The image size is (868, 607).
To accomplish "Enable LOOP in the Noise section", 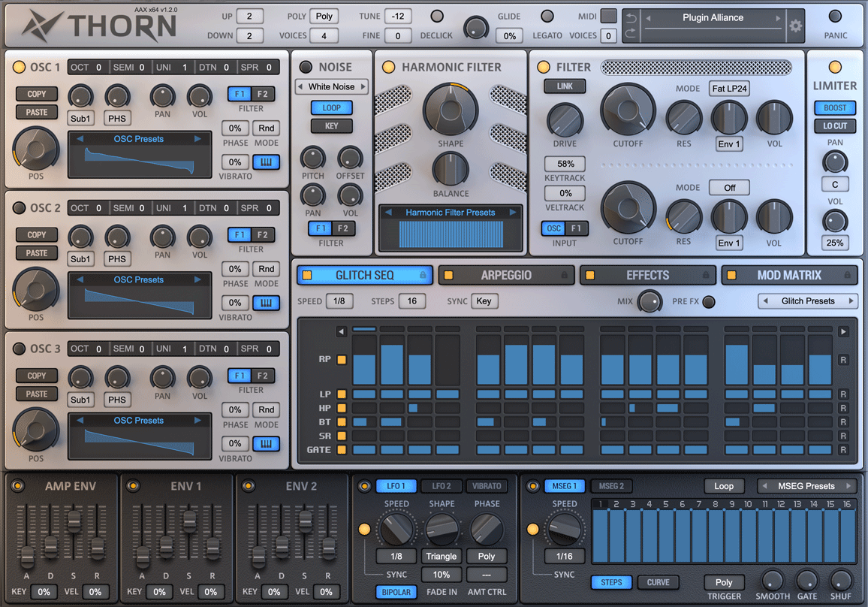I will 331,107.
